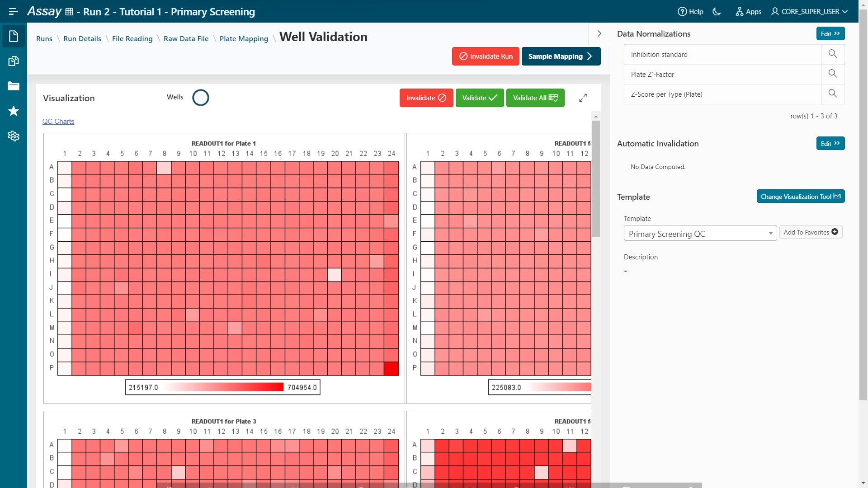Select well H23 in Plate 1

tap(377, 261)
